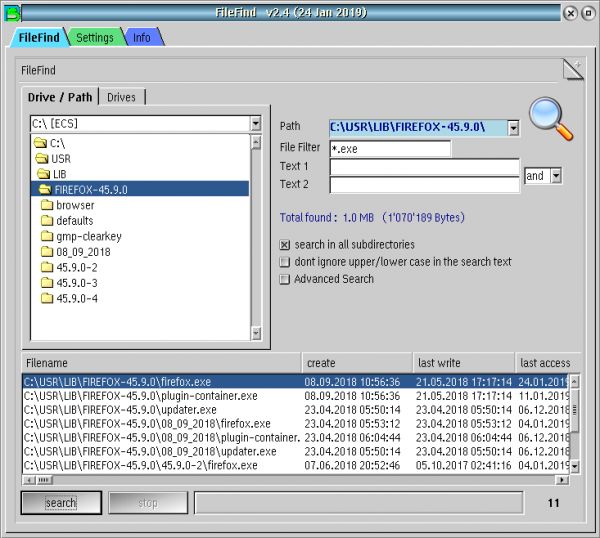Select the Drive / Path tab
Screen dimensions: 600x538
click(60, 97)
